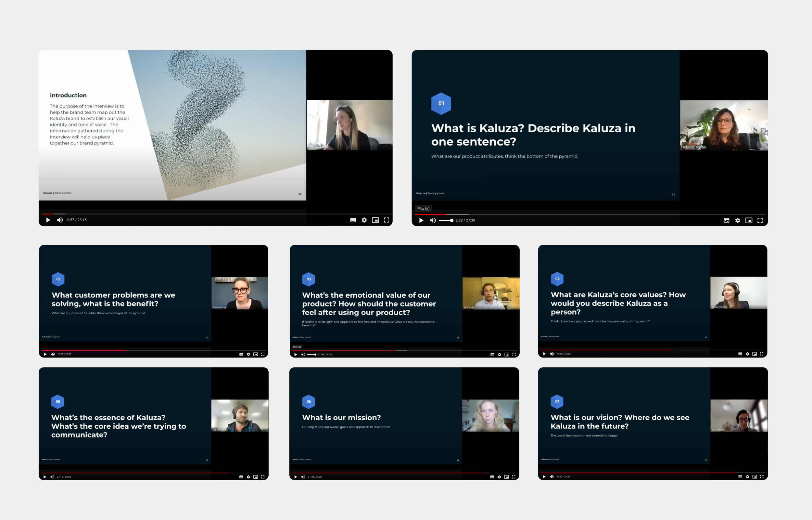Play video 04 about core values
This screenshot has width=812, height=520.
[x=544, y=354]
